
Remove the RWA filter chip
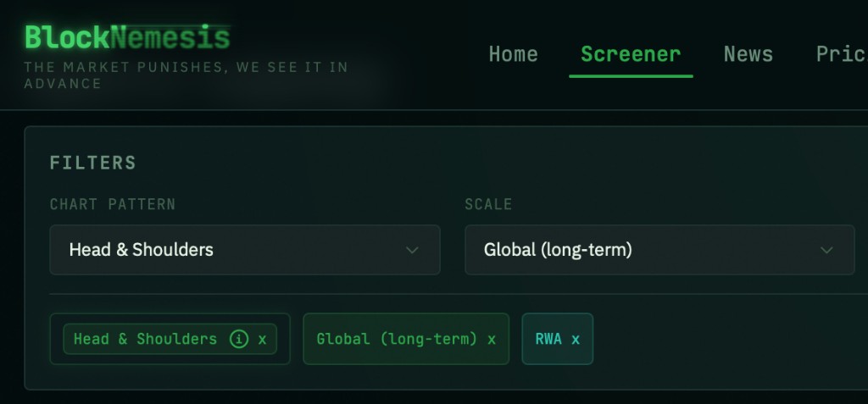(576, 339)
